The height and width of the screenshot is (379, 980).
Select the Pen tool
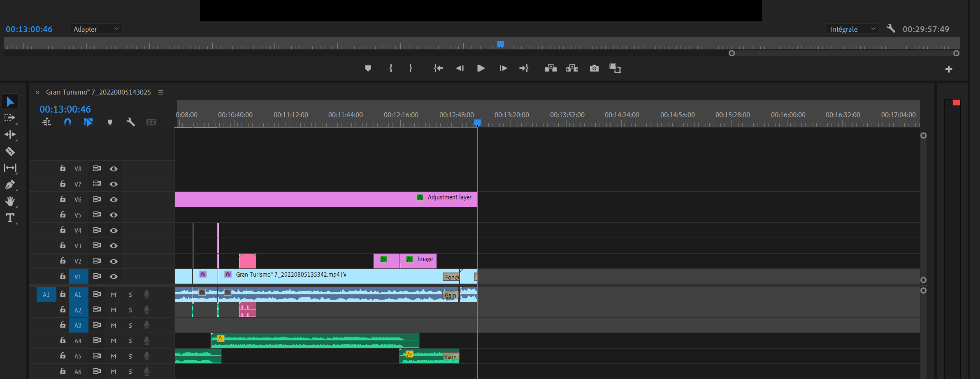pyautogui.click(x=10, y=185)
